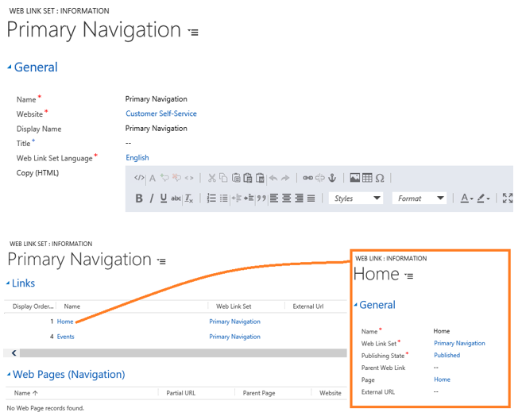Toggle Italic formatting
This screenshot has width=522, height=420.
pyautogui.click(x=152, y=198)
